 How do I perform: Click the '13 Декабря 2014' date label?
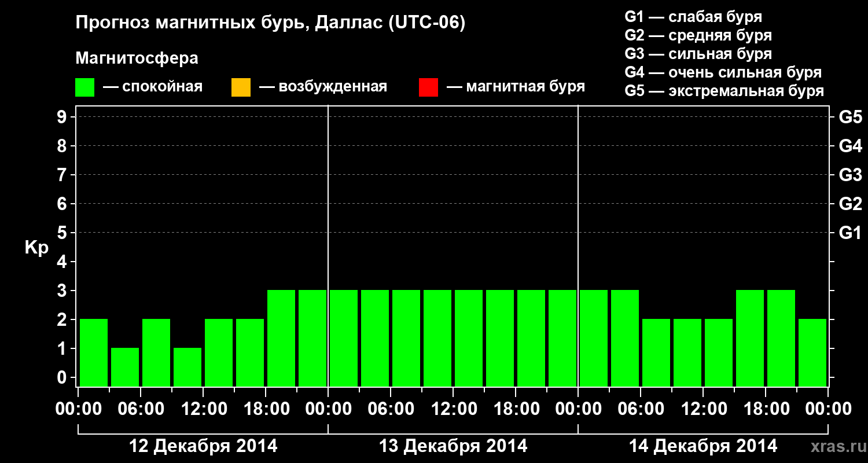pyautogui.click(x=453, y=446)
